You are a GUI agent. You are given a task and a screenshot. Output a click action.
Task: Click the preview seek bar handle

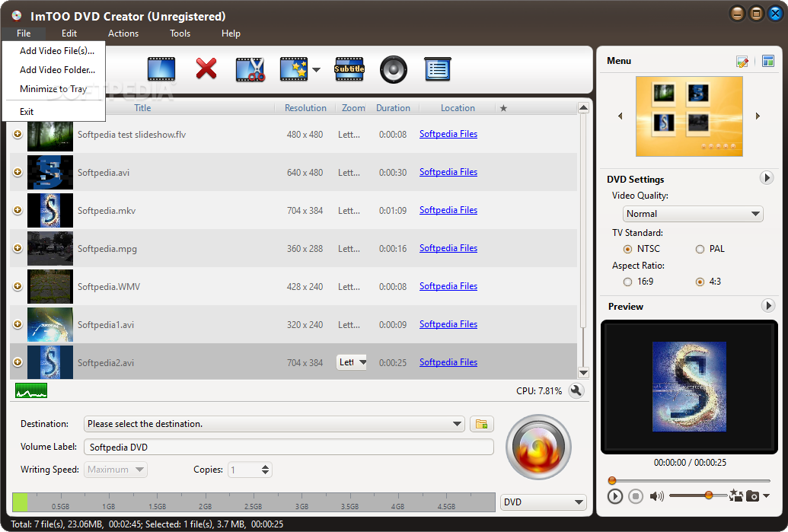[x=611, y=480]
